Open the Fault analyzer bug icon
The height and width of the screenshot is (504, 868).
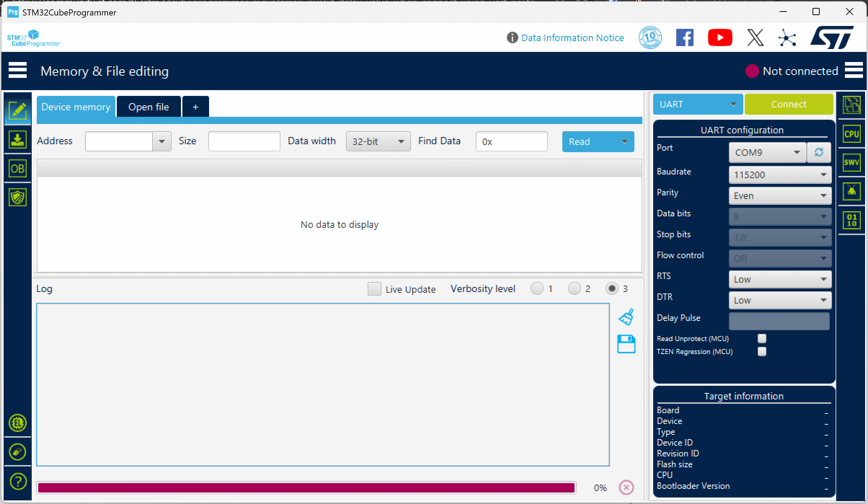(x=852, y=191)
